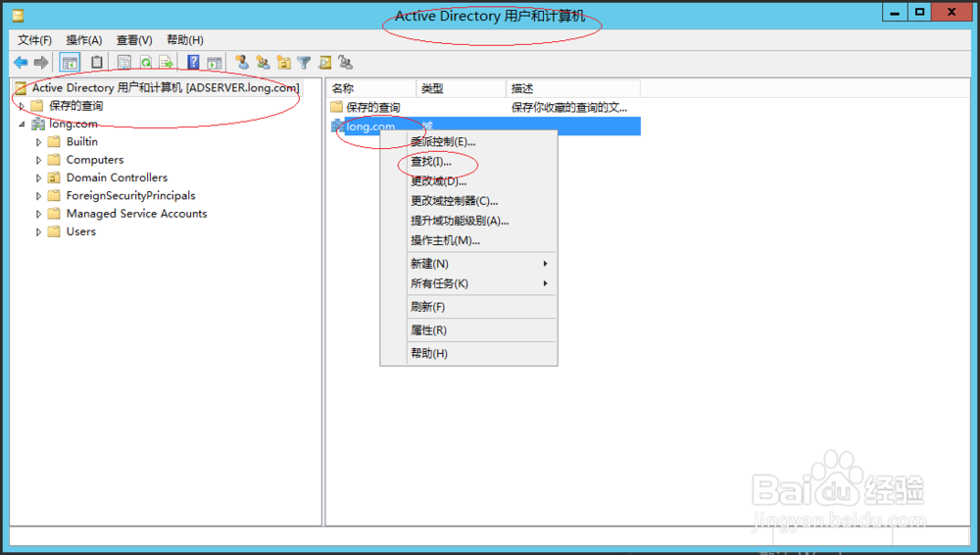Open the 文件(F) menu

pos(34,40)
